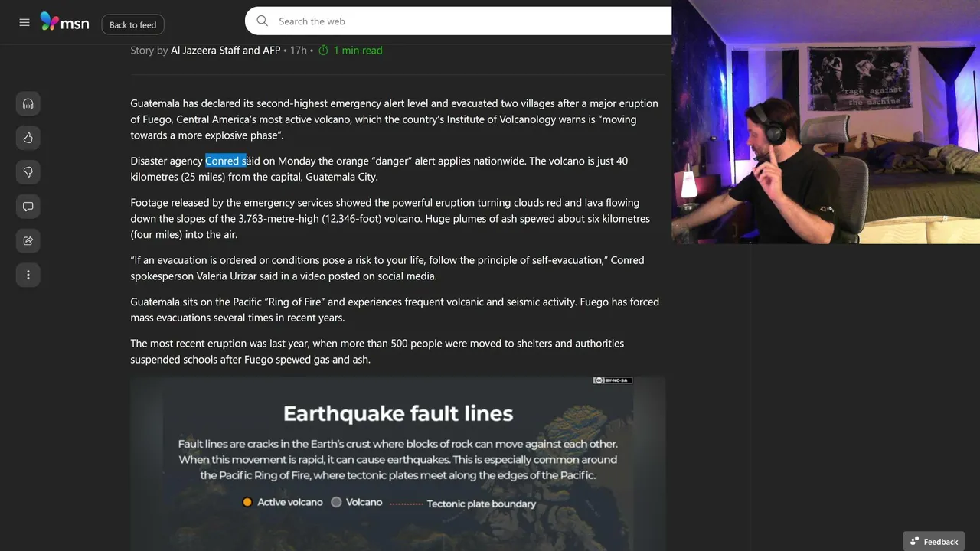This screenshot has width=980, height=551.
Task: Dislike the article with thumbs down
Action: [28, 172]
